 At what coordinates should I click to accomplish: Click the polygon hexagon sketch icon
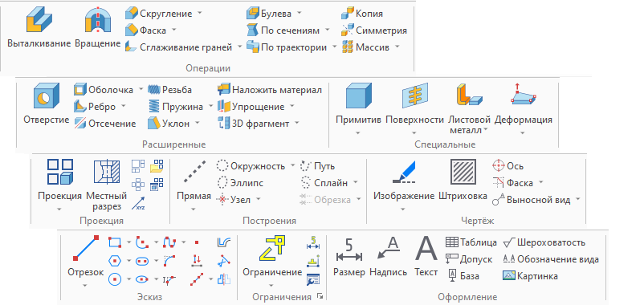(115, 261)
